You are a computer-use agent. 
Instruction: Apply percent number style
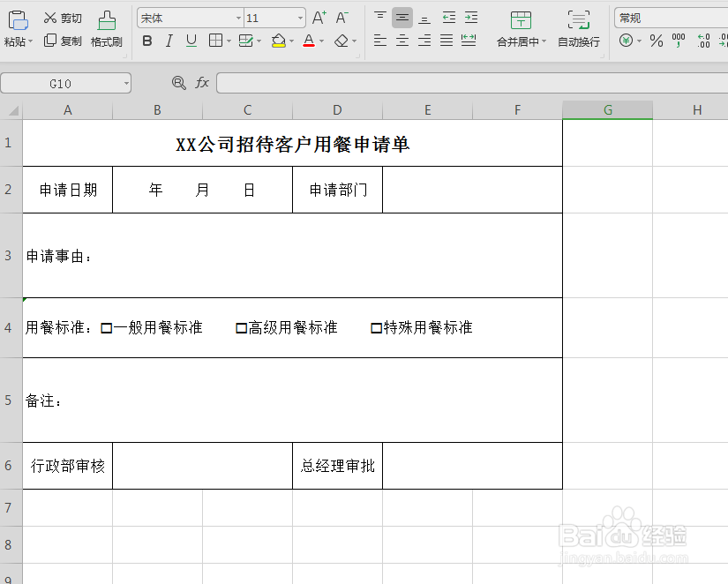658,41
